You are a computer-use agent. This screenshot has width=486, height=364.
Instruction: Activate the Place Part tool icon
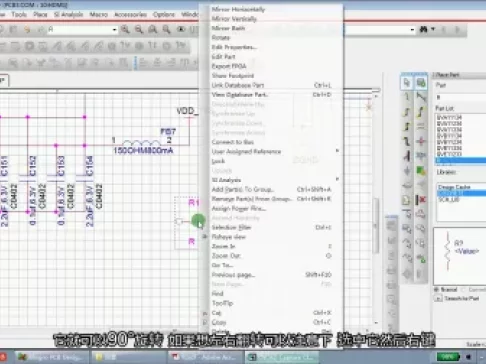pyautogui.click(x=421, y=83)
